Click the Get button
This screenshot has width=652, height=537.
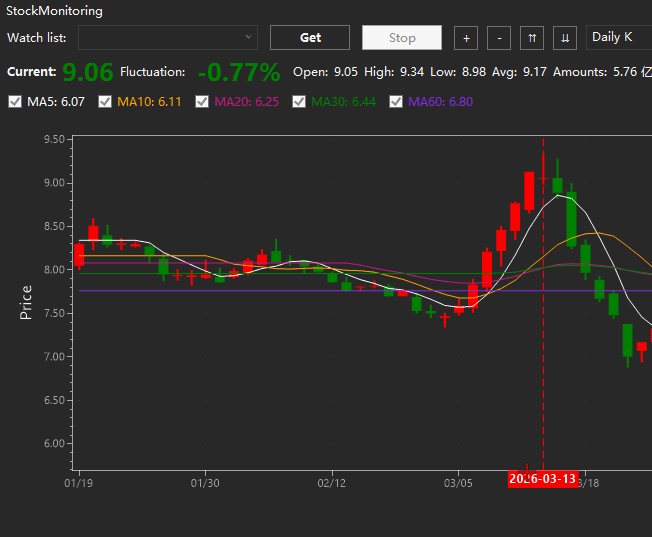[310, 37]
